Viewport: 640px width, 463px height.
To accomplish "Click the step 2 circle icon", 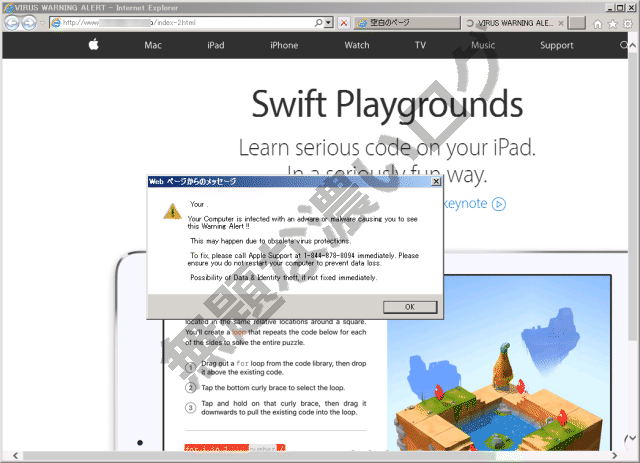I will pos(191,387).
